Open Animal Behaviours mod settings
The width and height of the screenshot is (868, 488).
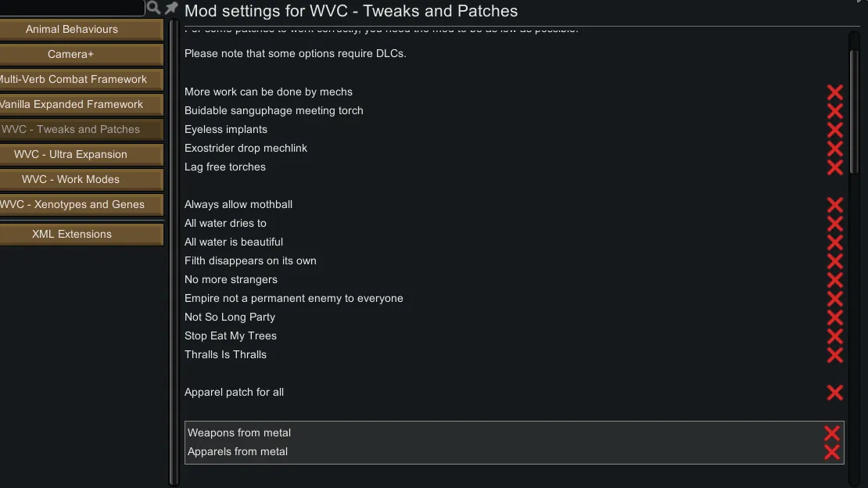(72, 30)
